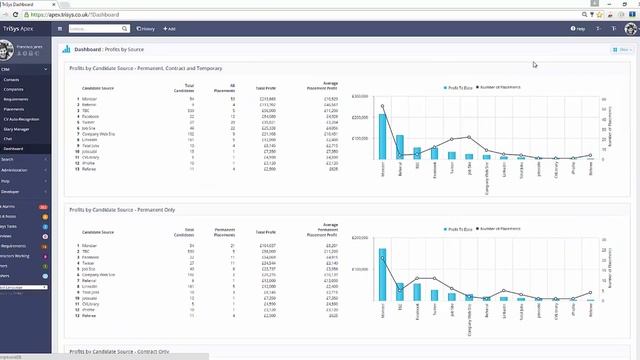
Task: Click the sidebar profile photo
Action: [x=7, y=50]
